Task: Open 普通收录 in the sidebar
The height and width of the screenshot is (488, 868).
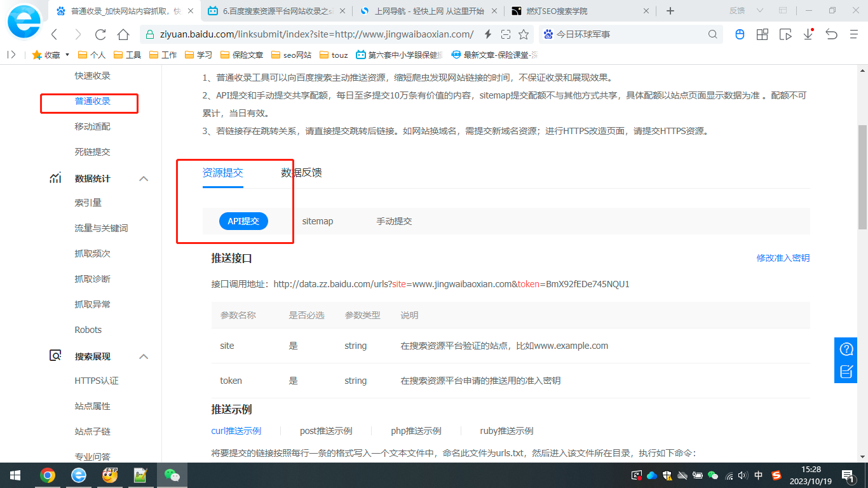Action: (x=93, y=101)
